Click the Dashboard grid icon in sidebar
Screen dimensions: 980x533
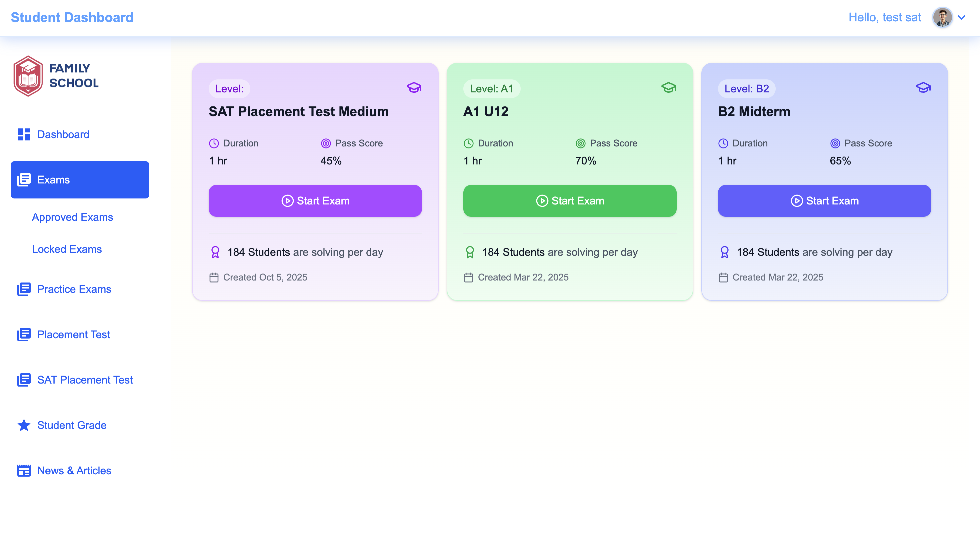24,134
